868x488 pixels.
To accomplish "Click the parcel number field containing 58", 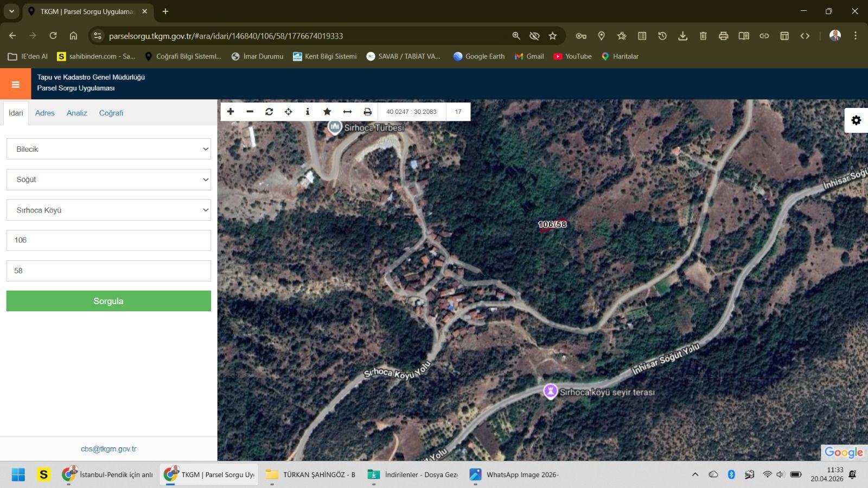I will [x=108, y=271].
